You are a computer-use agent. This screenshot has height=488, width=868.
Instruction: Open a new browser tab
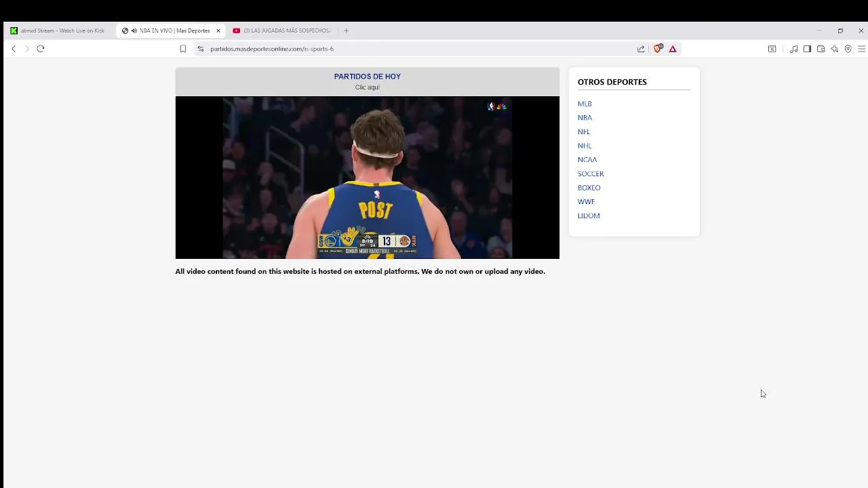[346, 30]
